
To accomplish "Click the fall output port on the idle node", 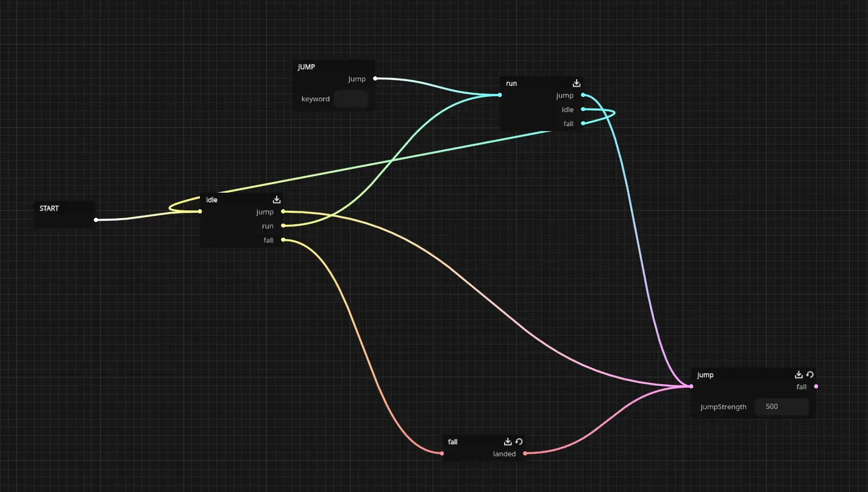I will pos(283,240).
